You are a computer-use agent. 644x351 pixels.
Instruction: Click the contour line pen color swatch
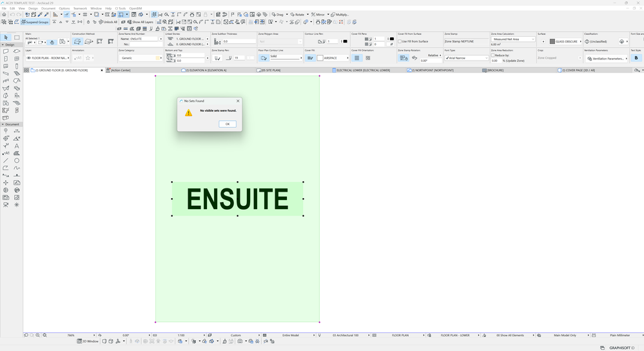tap(345, 41)
